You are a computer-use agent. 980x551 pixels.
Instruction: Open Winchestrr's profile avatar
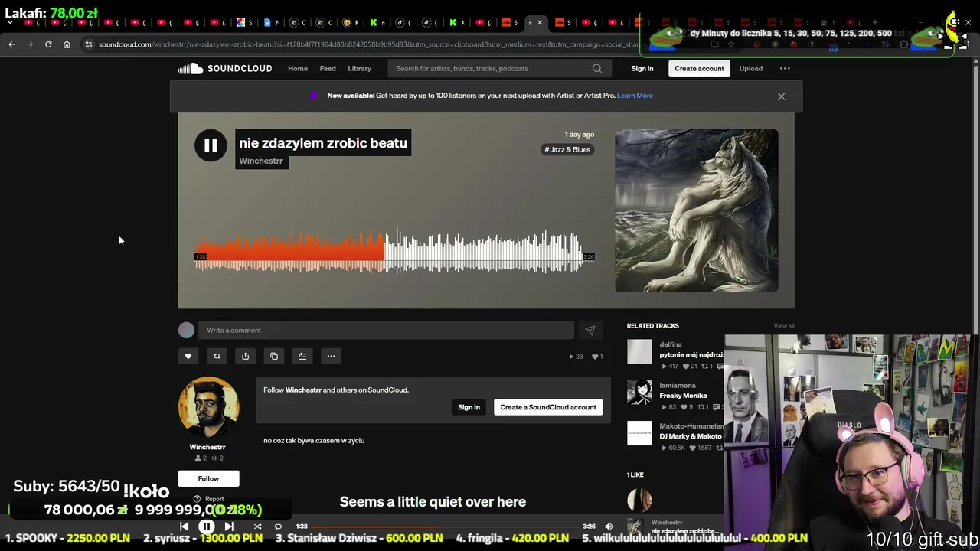pos(208,407)
